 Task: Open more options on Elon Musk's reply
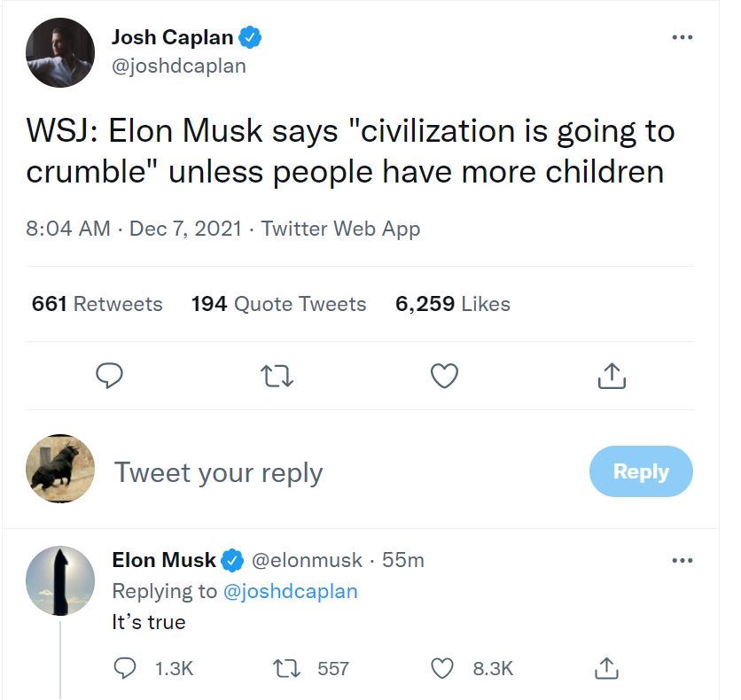[x=681, y=560]
